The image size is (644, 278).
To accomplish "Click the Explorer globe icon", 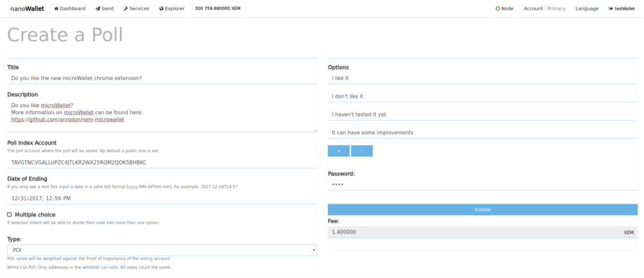I will coord(162,8).
